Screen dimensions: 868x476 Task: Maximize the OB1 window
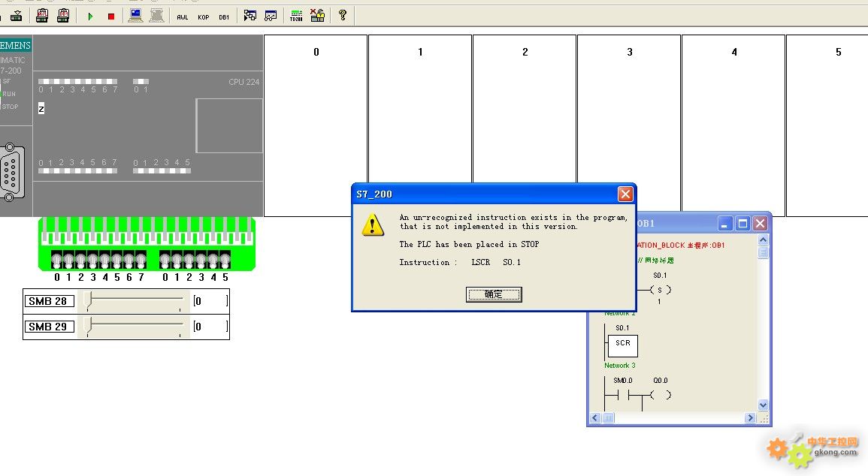(743, 223)
